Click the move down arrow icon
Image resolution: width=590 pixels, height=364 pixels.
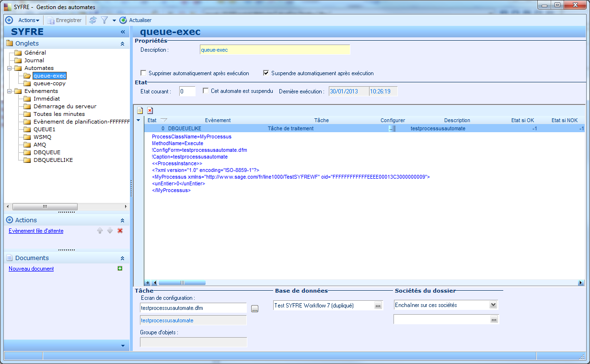pos(110,231)
